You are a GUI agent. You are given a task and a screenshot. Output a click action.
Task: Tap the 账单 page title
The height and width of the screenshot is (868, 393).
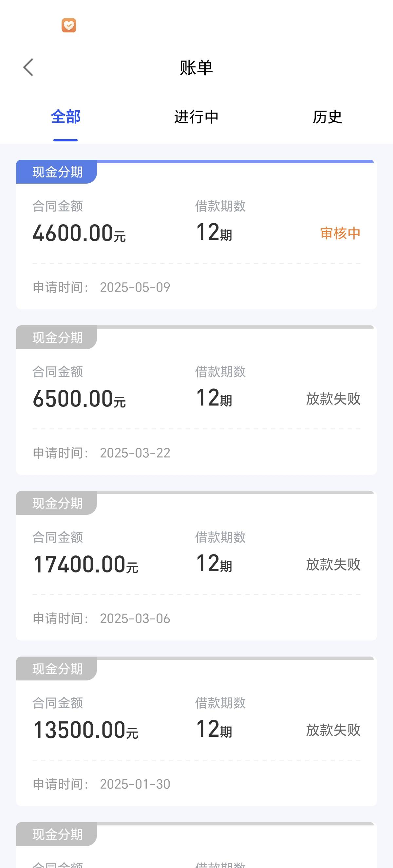[x=196, y=67]
